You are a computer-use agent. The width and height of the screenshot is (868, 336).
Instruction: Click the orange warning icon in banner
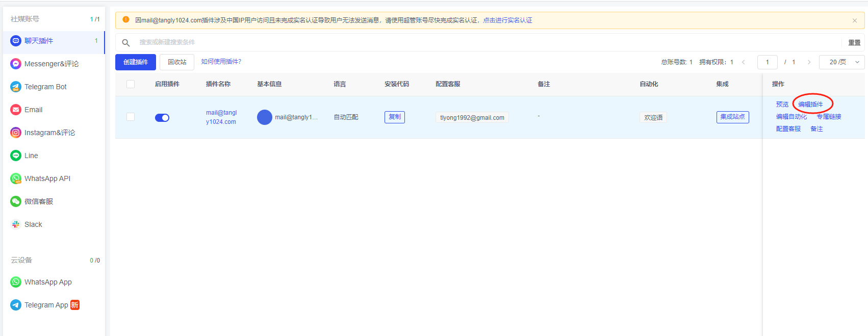point(126,20)
